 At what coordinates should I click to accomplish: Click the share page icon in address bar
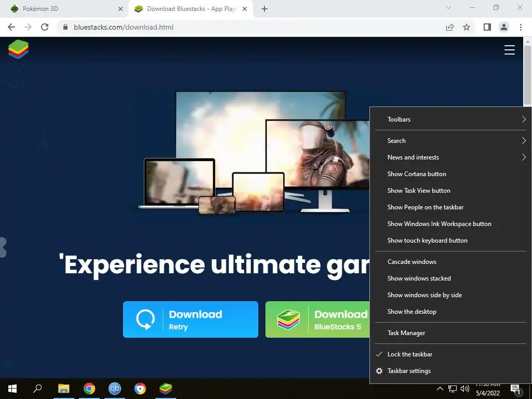click(450, 27)
